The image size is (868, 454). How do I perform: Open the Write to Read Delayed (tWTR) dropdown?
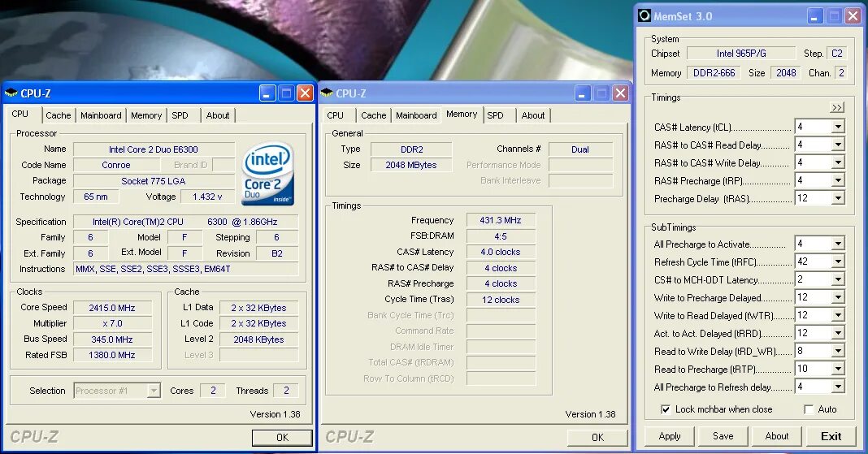(x=838, y=315)
